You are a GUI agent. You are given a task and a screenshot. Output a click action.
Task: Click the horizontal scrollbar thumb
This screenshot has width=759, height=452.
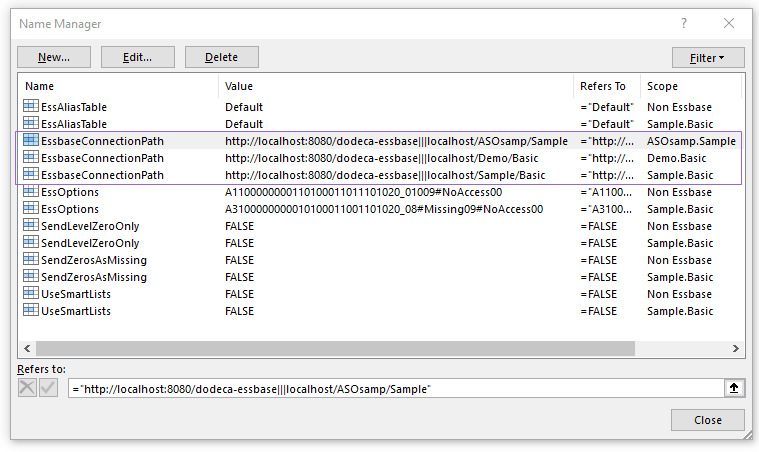(335, 348)
